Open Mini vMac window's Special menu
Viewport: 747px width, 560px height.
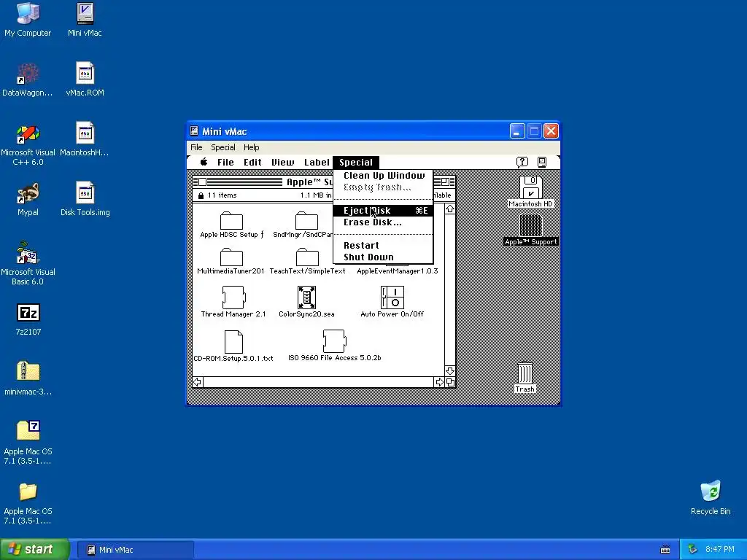[x=223, y=147]
